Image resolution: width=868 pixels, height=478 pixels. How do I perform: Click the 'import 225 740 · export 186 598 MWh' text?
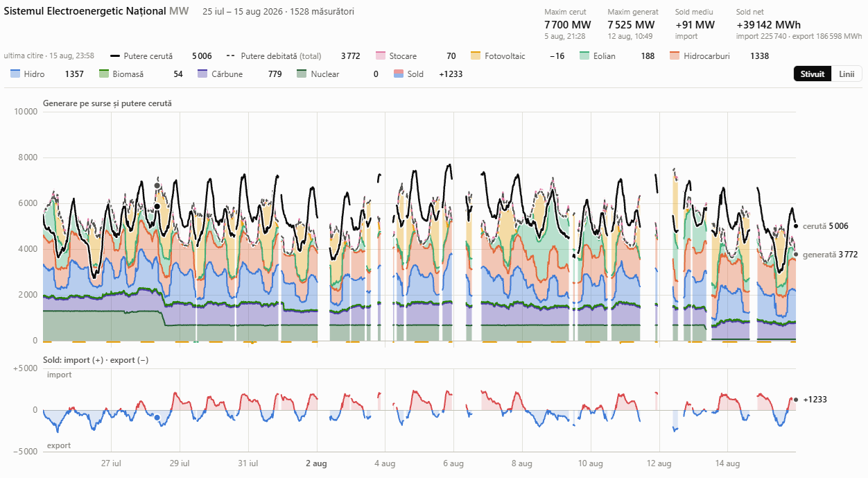click(x=799, y=36)
